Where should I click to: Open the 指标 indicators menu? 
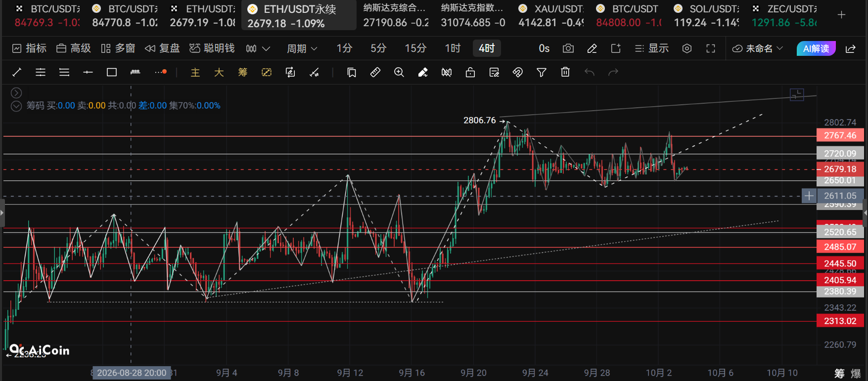pyautogui.click(x=29, y=48)
